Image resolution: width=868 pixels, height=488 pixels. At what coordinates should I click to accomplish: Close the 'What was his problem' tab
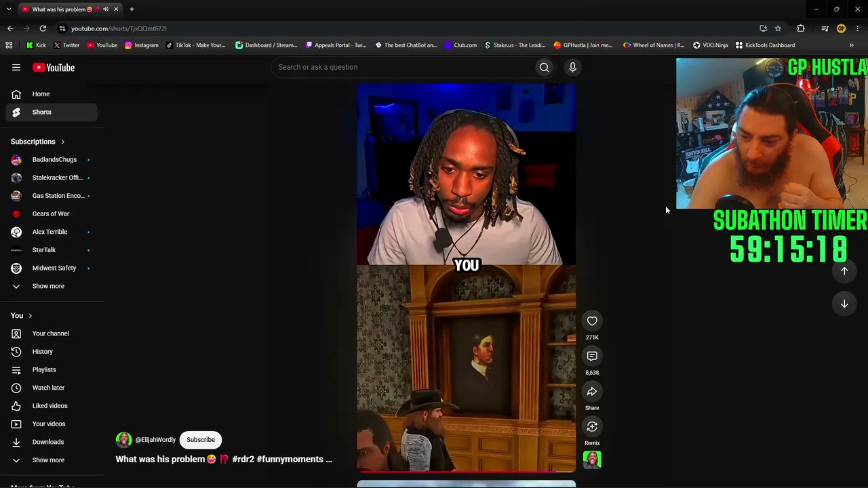point(116,9)
